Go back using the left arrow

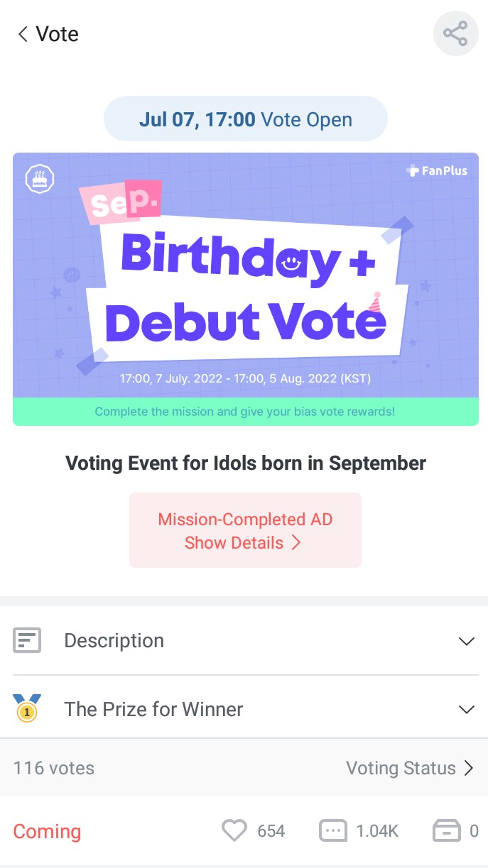coord(23,34)
